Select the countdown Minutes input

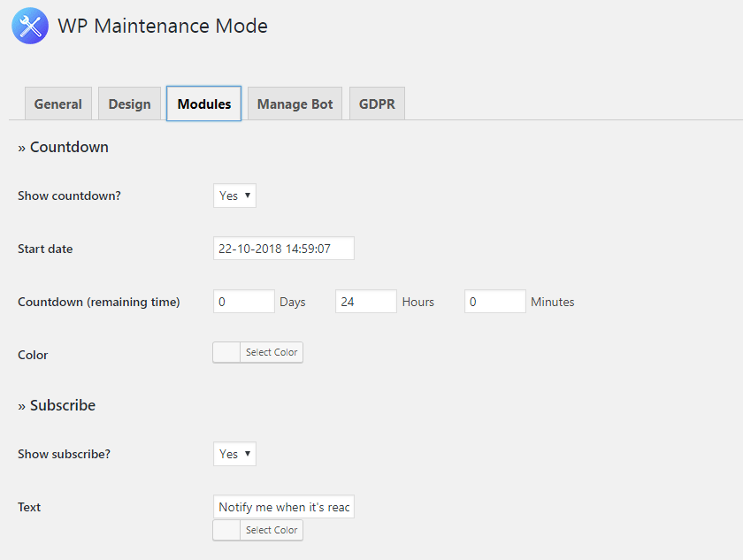pyautogui.click(x=494, y=302)
